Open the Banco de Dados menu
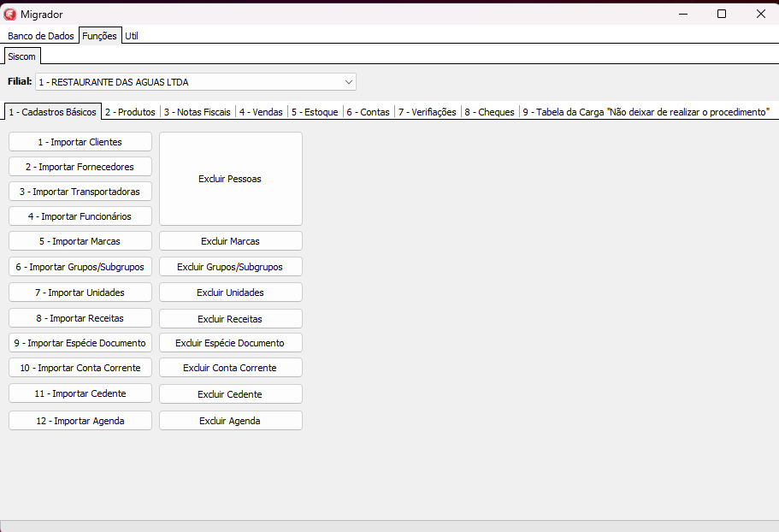Screen dimensions: 779x532 [41, 36]
